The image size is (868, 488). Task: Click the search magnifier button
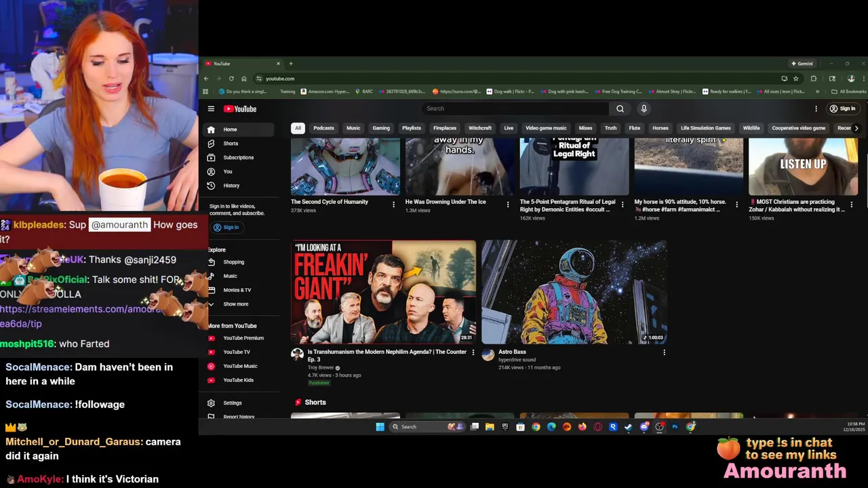click(620, 108)
